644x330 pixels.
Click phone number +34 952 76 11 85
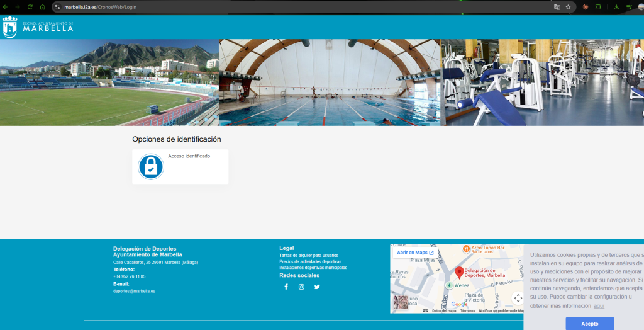pyautogui.click(x=129, y=276)
